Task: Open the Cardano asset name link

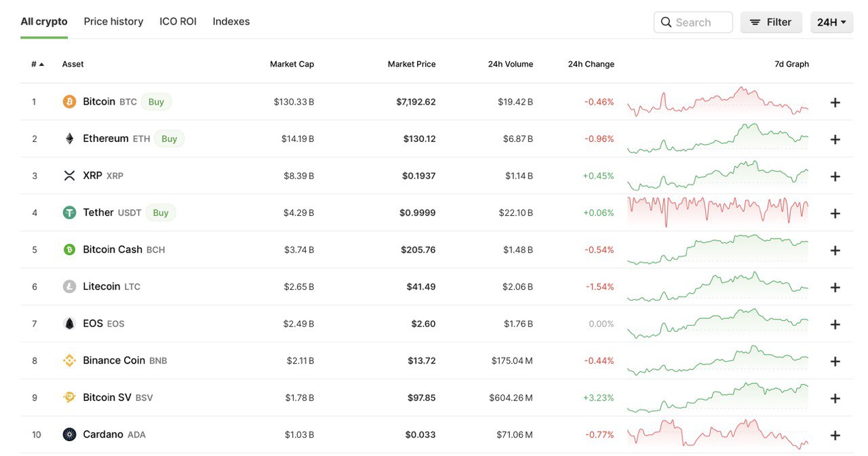Action: tap(103, 434)
